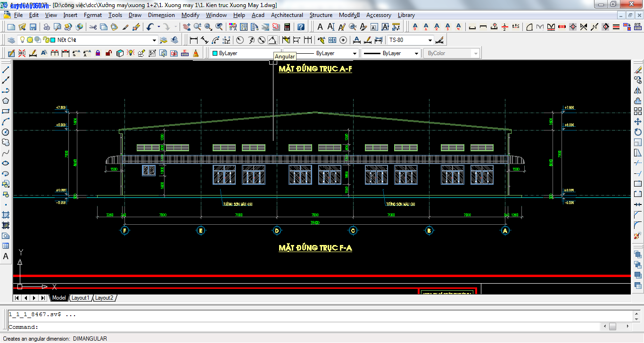Click the closed red padlock icon
The image size is (644, 343).
point(98,53)
